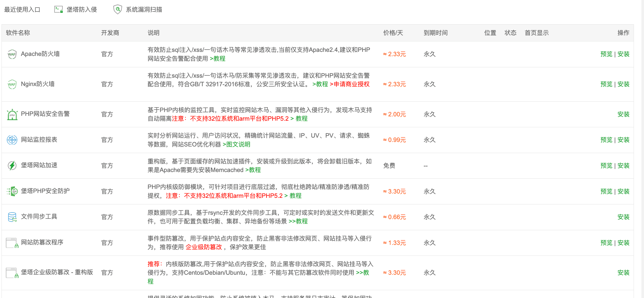Image resolution: width=644 pixels, height=298 pixels.
Task: Install Nginx防火墙 plugin
Action: pos(623,84)
